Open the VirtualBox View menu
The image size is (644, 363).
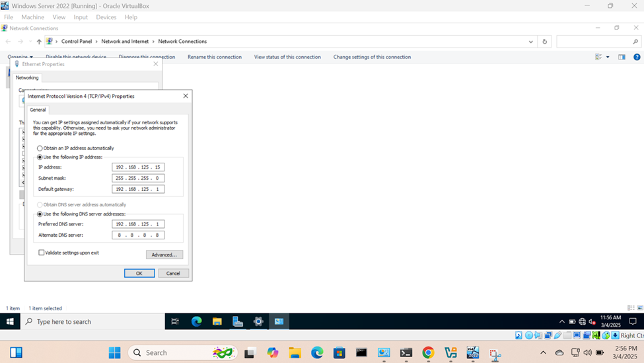click(x=59, y=17)
